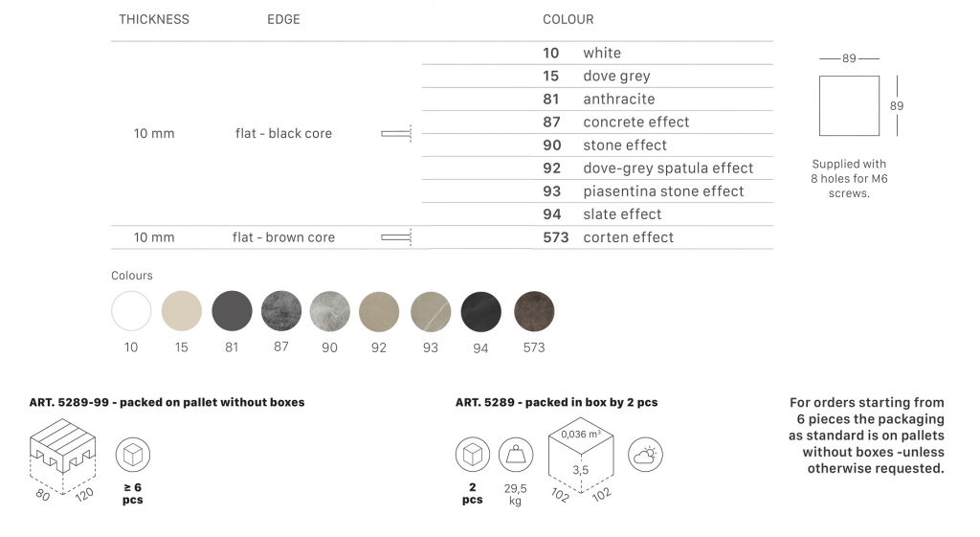
Task: Click the piasentina stone effect colour row
Action: pos(663,191)
